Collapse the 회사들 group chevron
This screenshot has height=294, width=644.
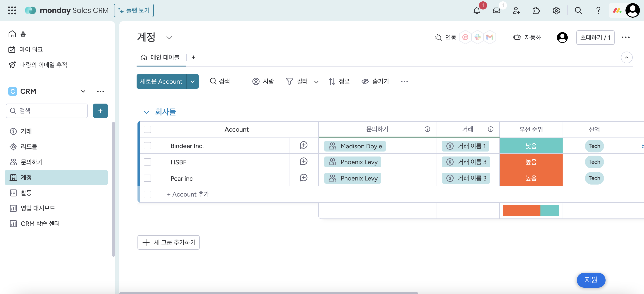[147, 112]
